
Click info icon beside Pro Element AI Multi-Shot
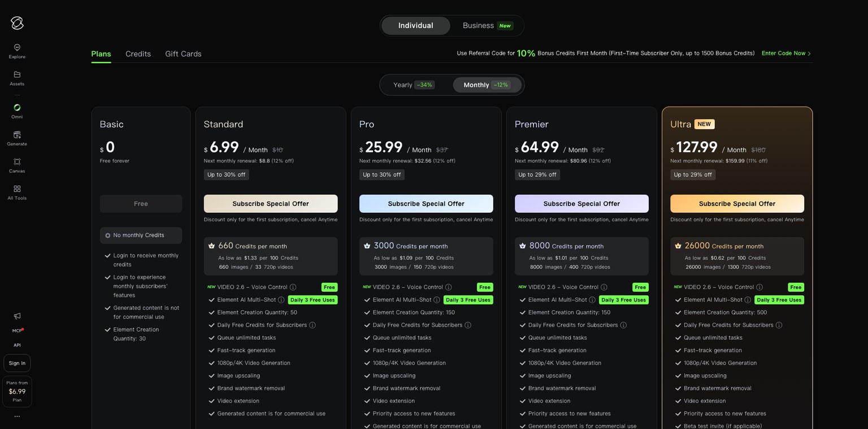click(436, 300)
